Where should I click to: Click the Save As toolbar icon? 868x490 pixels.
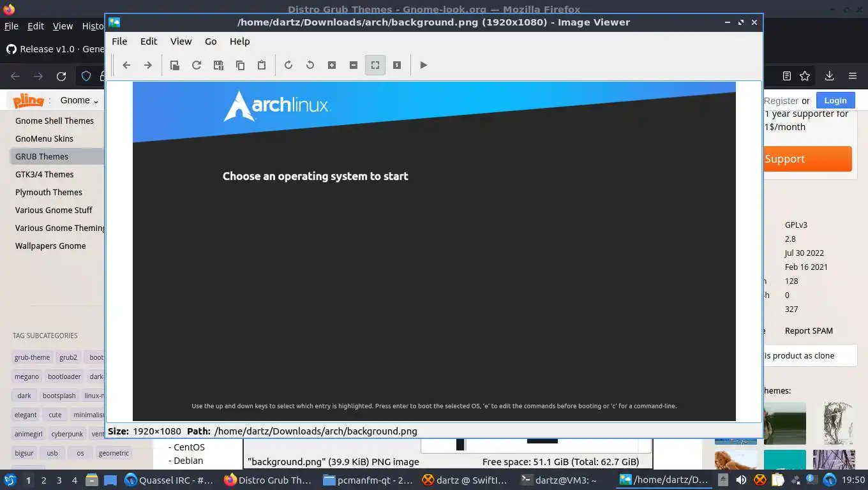(x=218, y=65)
